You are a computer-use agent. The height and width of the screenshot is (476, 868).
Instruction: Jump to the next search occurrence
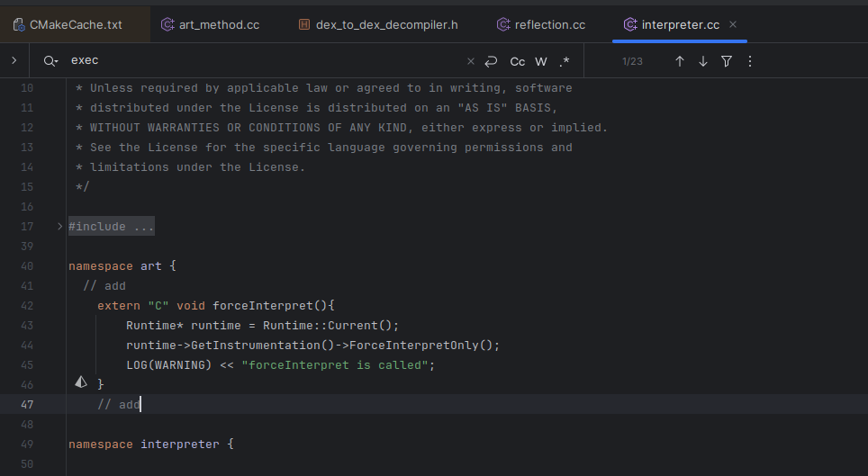coord(703,61)
